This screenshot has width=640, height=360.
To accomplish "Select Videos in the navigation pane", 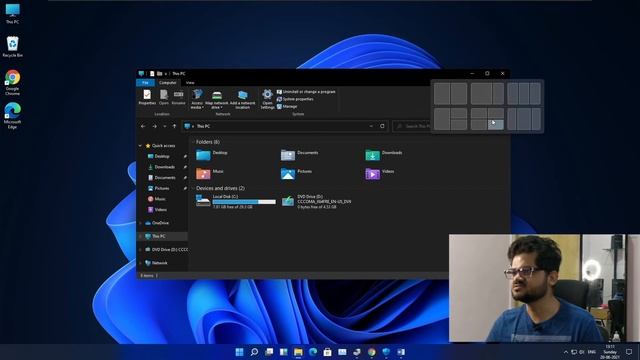I will (160, 209).
